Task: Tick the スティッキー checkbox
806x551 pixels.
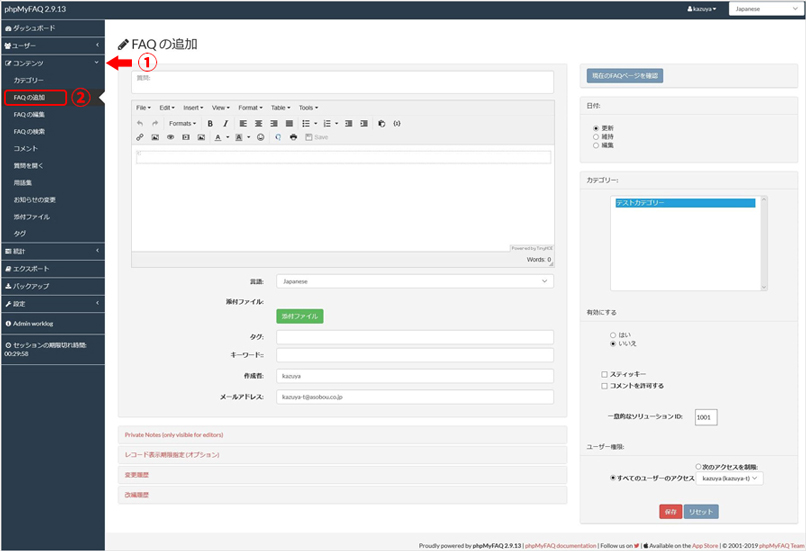Action: pos(604,374)
